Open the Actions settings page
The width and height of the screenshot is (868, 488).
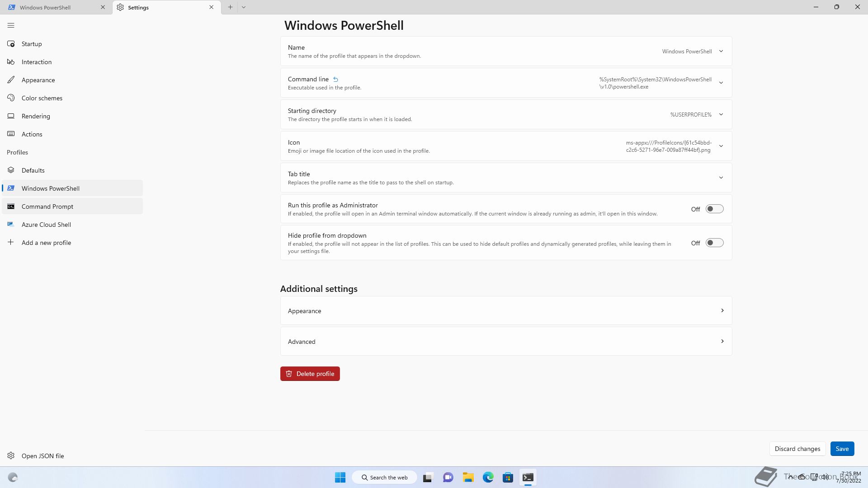[x=72, y=134]
